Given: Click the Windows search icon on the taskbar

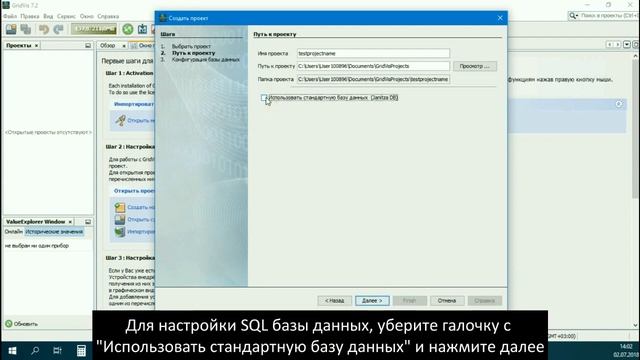Looking at the screenshot, I should point(35,350).
